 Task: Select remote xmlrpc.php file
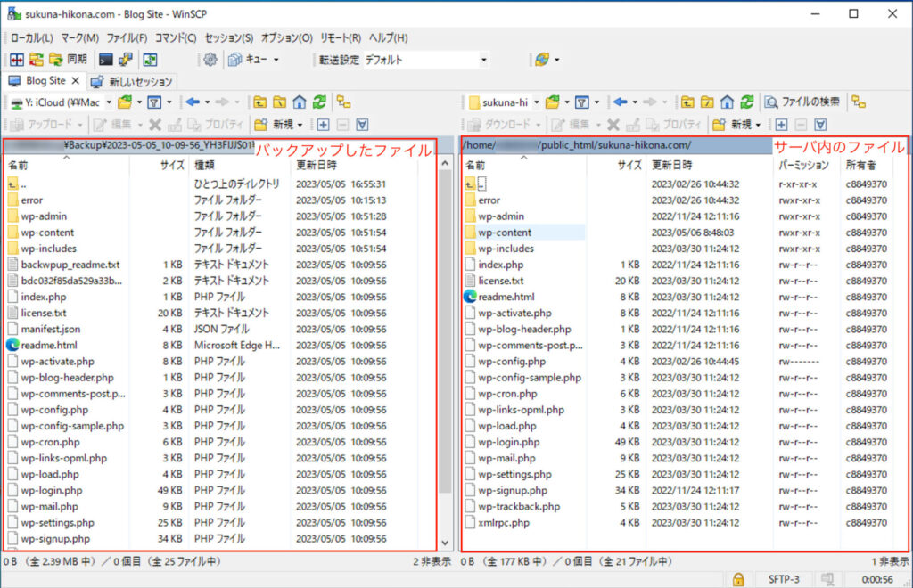[504, 523]
